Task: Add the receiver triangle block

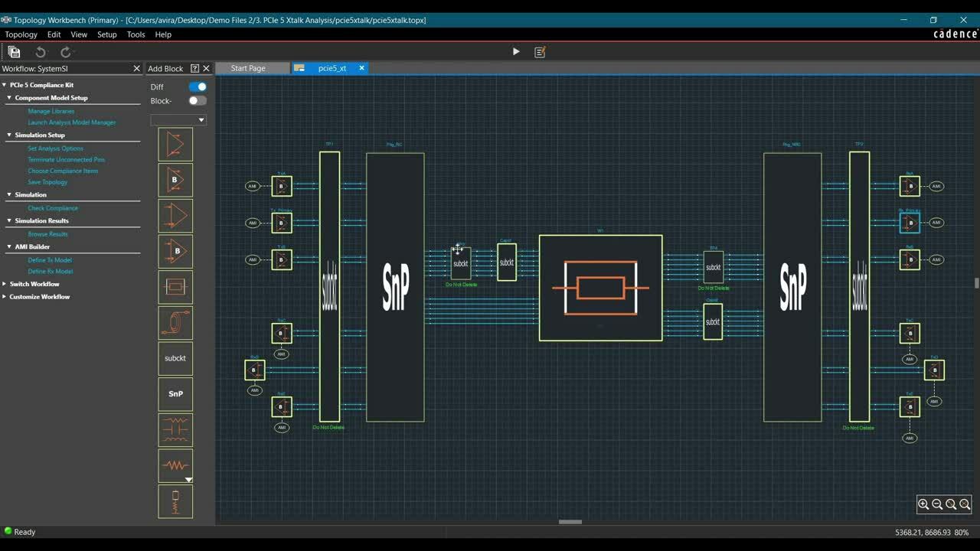Action: pos(175,215)
